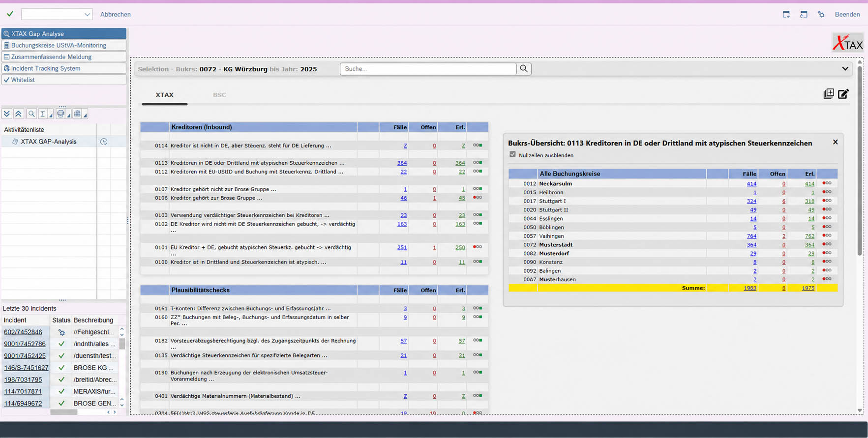868x438 pixels.
Task: Open incident 602/7452846
Action: click(x=23, y=332)
